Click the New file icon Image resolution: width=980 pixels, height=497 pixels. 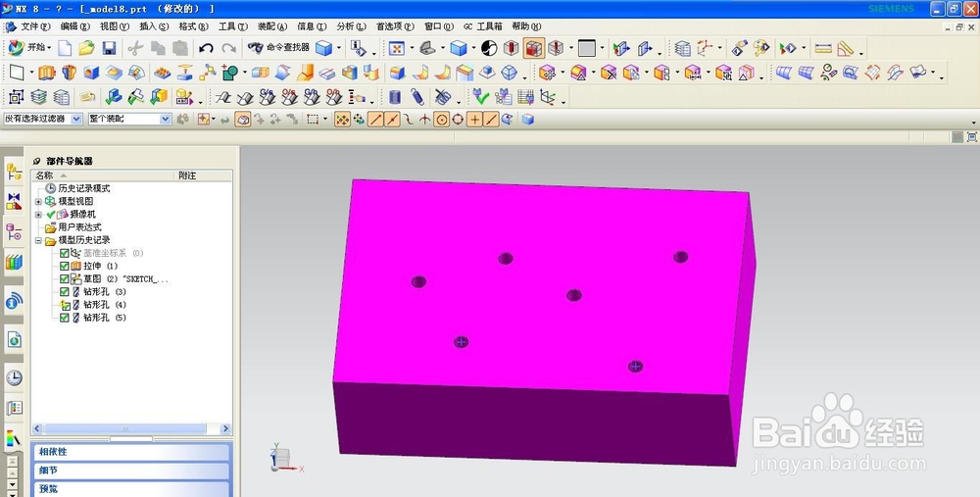tap(65, 48)
